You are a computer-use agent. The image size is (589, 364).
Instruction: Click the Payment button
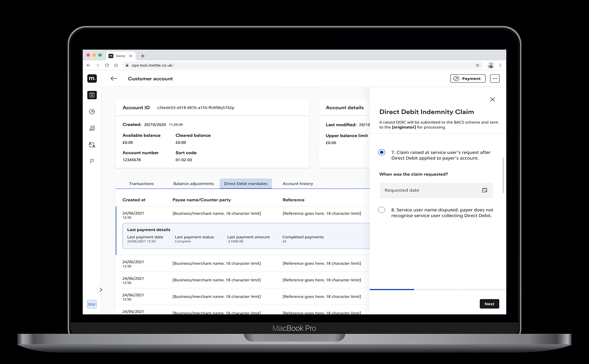468,79
